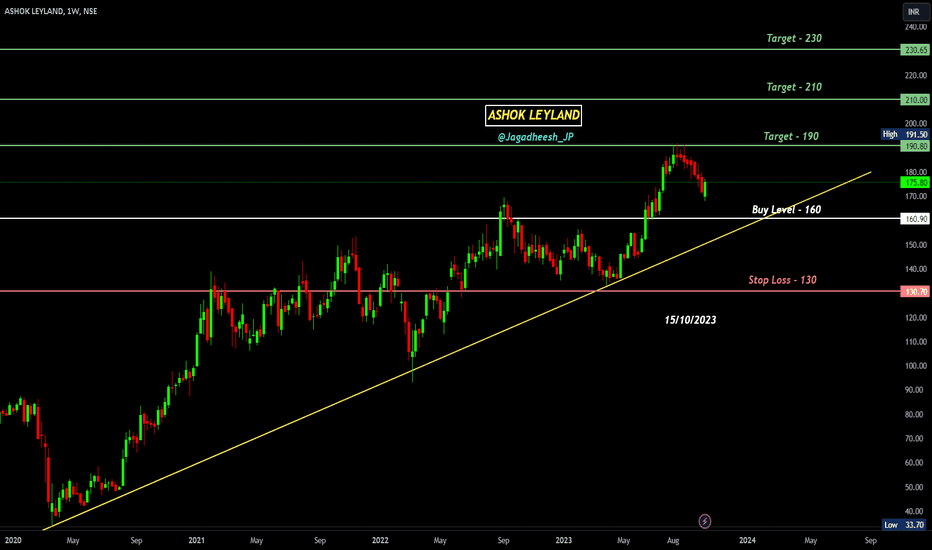Click the Target - 230 label

click(x=794, y=38)
